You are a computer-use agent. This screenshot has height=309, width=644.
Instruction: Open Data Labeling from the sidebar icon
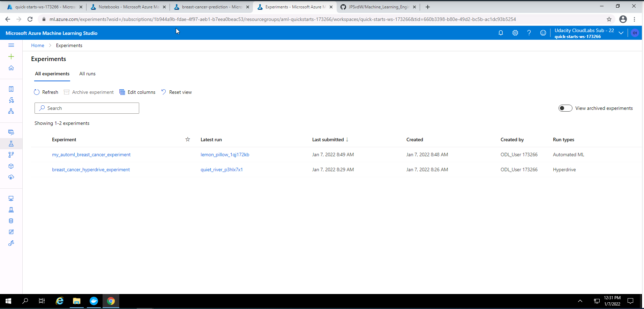[11, 232]
